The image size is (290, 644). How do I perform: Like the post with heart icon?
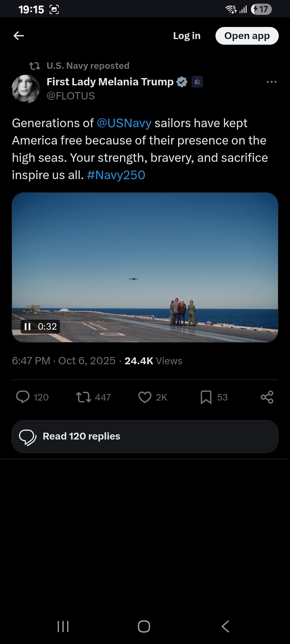tap(145, 397)
